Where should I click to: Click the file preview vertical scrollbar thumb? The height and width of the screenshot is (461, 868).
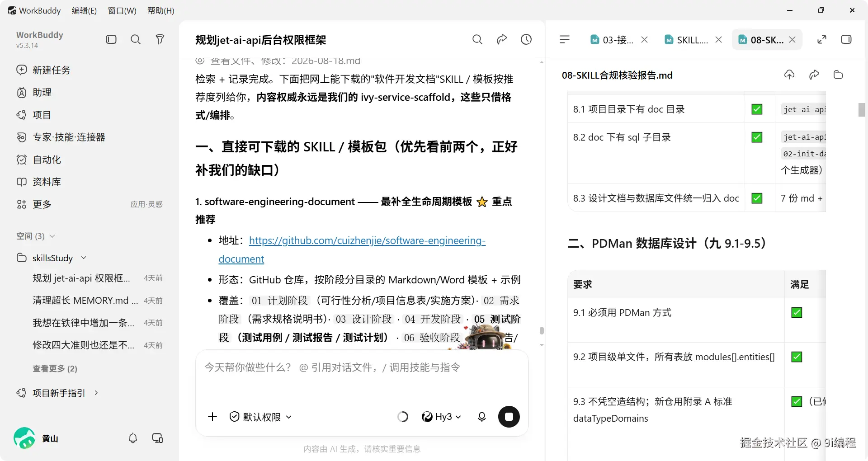[862, 110]
